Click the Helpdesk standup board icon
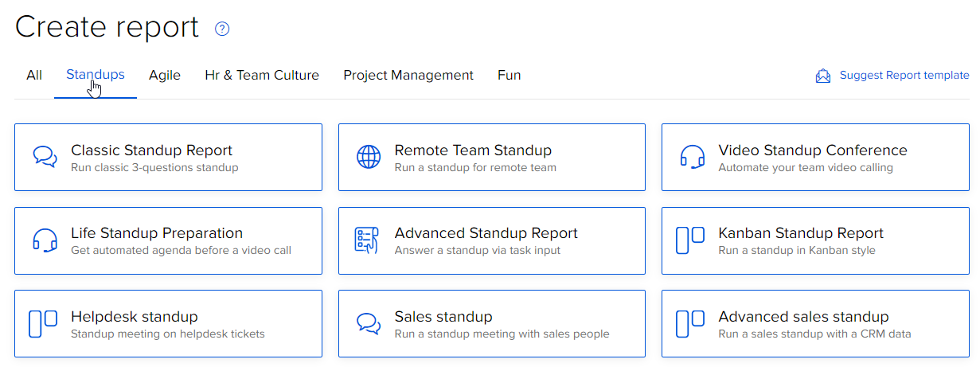The width and height of the screenshot is (980, 367). [x=43, y=324]
